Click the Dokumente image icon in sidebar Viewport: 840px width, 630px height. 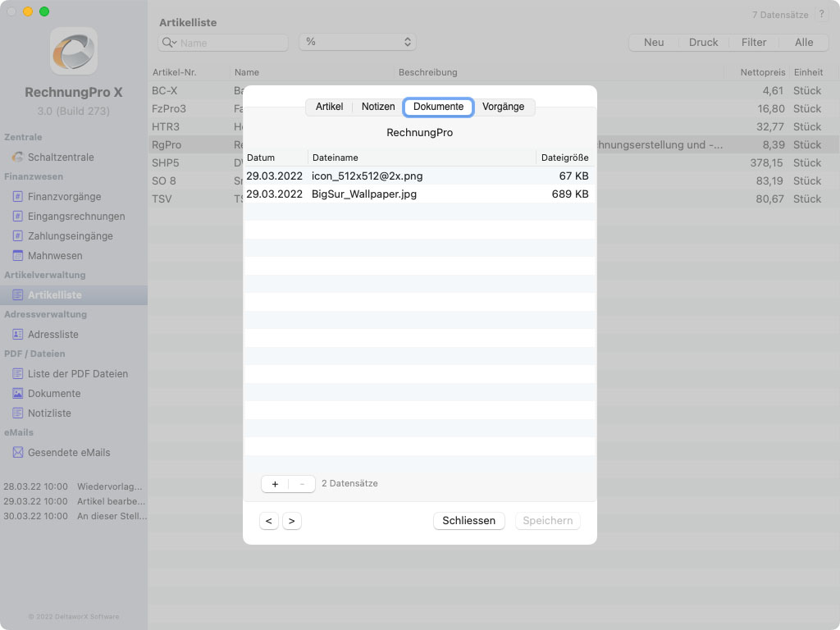click(17, 394)
